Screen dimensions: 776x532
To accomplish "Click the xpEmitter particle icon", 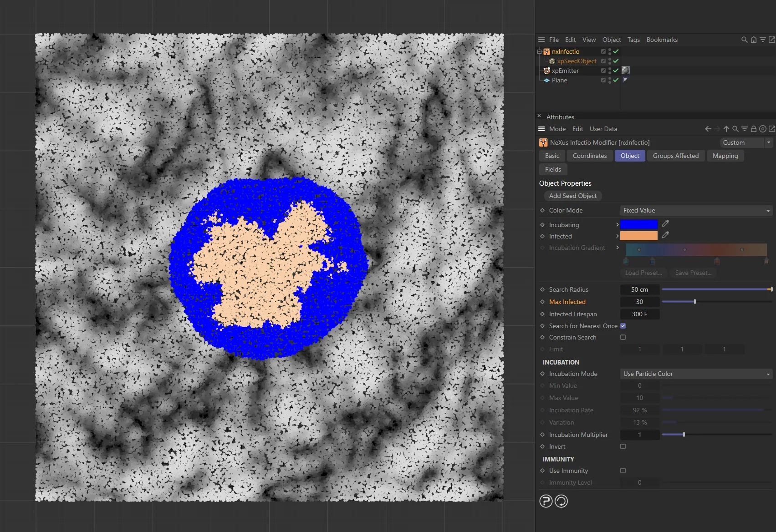I will (546, 71).
